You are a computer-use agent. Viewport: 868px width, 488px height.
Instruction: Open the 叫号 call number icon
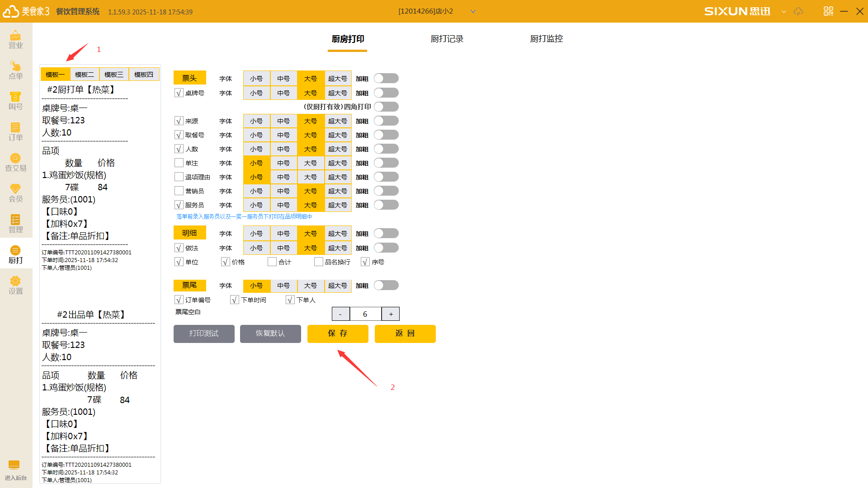coord(15,101)
